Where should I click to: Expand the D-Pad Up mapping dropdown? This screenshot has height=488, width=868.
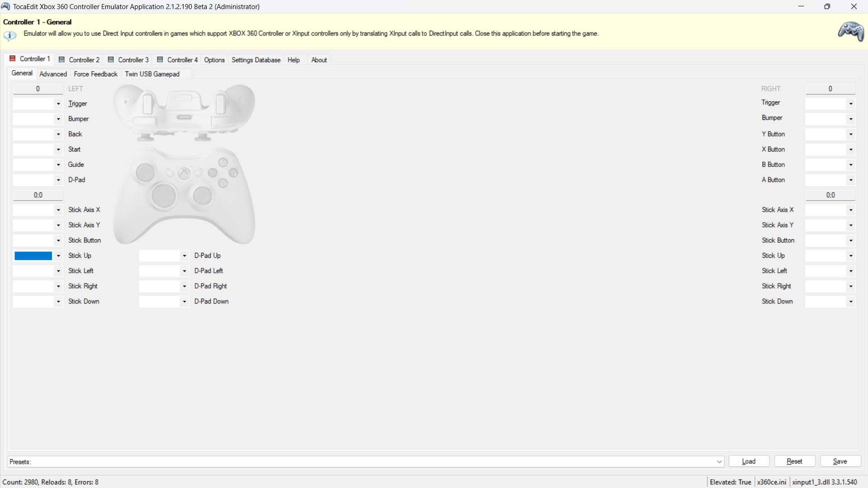(184, 256)
